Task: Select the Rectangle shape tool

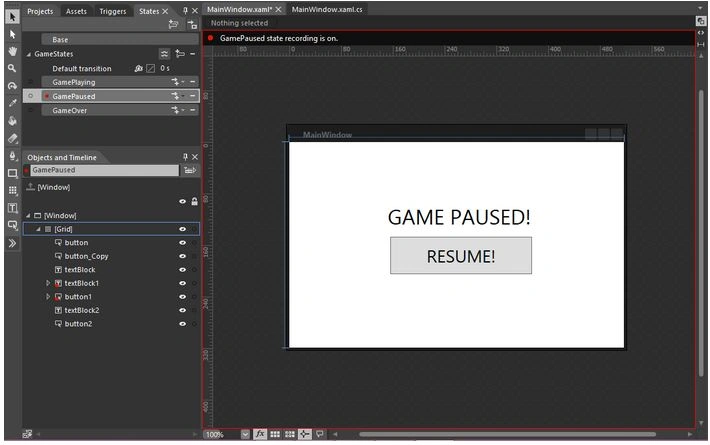Action: click(12, 173)
